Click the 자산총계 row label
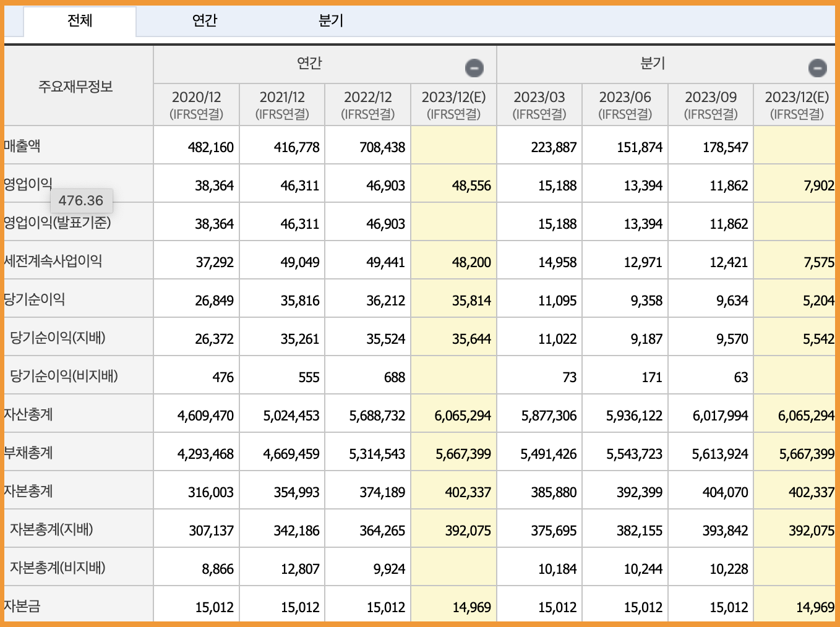Viewport: 840px width, 627px height. [28, 414]
